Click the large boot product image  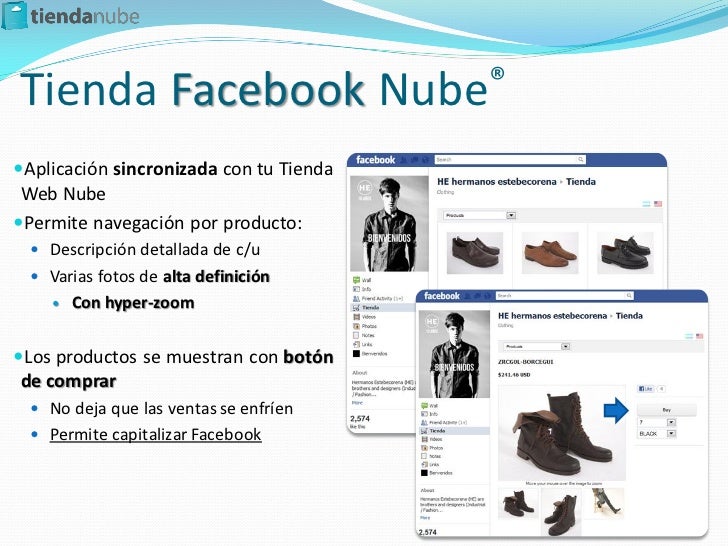[x=562, y=433]
